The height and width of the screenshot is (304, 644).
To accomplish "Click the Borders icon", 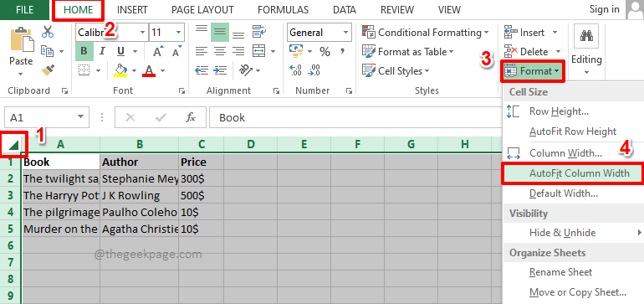I will point(84,70).
